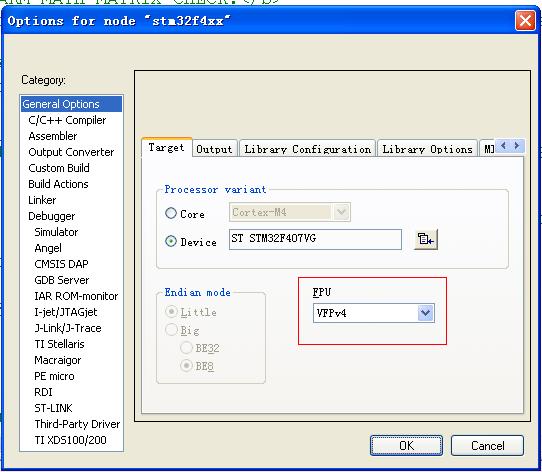
Task: Select C/C++ Compiler category
Action: (67, 120)
